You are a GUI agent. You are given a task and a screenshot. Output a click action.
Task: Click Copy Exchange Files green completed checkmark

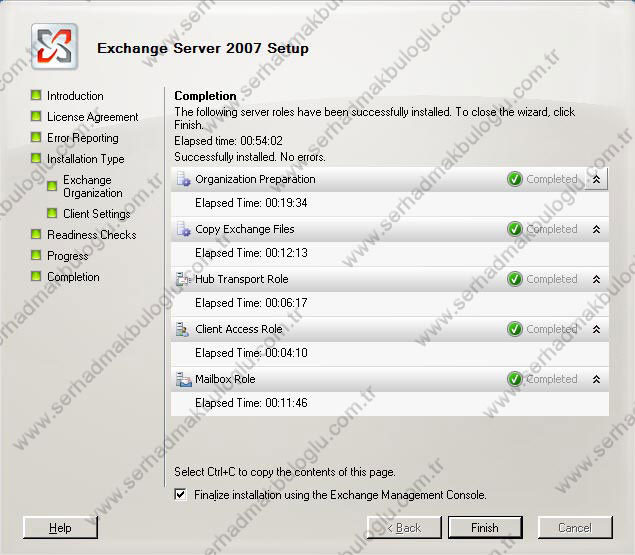click(515, 229)
